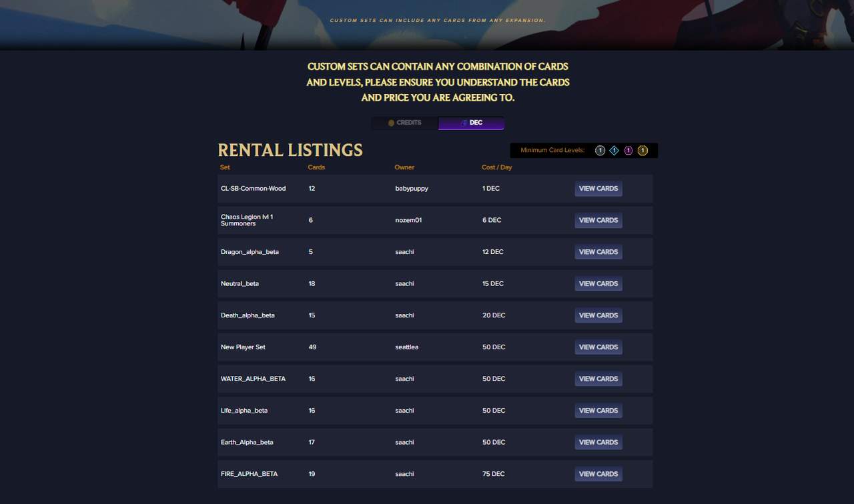Click the blue rare diamond level icon
This screenshot has height=504, width=854.
pos(614,151)
